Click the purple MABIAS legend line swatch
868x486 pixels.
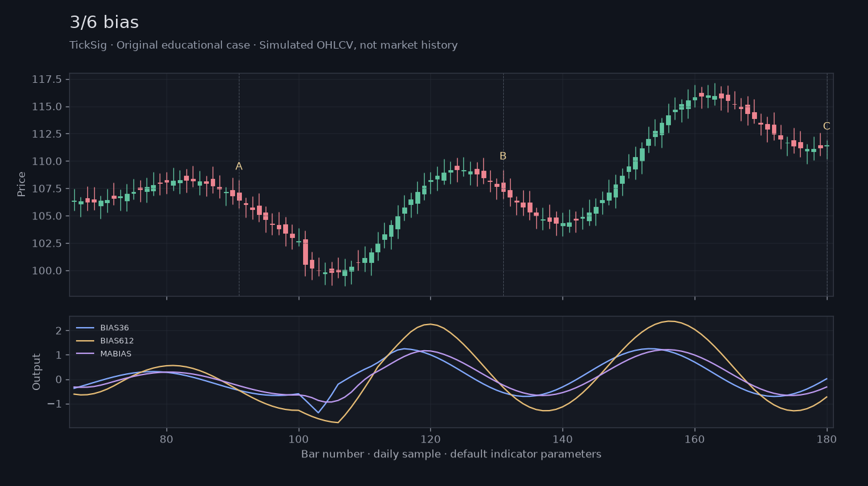(x=85, y=354)
